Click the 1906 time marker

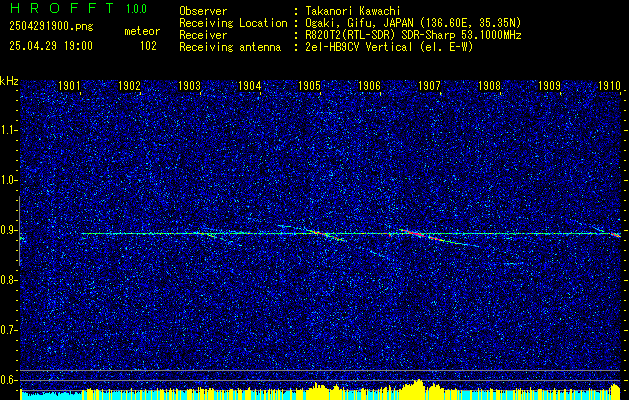(x=369, y=85)
